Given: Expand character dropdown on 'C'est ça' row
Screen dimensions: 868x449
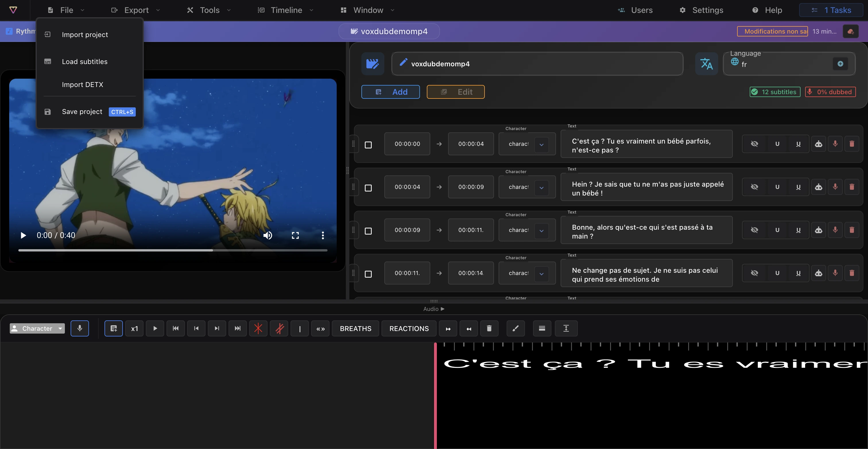Looking at the screenshot, I should 541,145.
